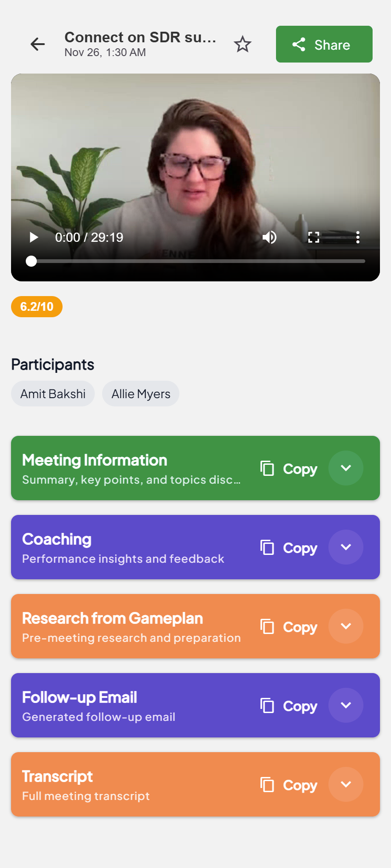Screen dimensions: 391x868
Task: Play the meeting video
Action: [34, 237]
